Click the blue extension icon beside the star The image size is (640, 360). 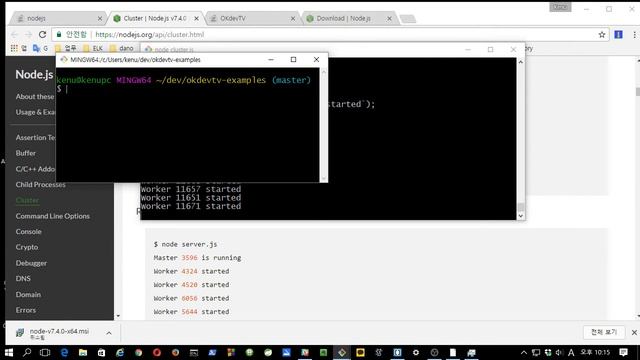coord(618,35)
